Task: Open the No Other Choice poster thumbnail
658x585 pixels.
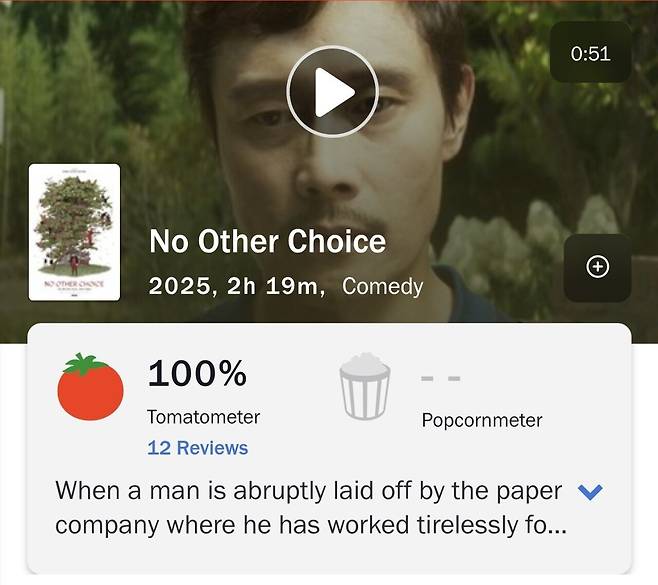Action: coord(74,232)
